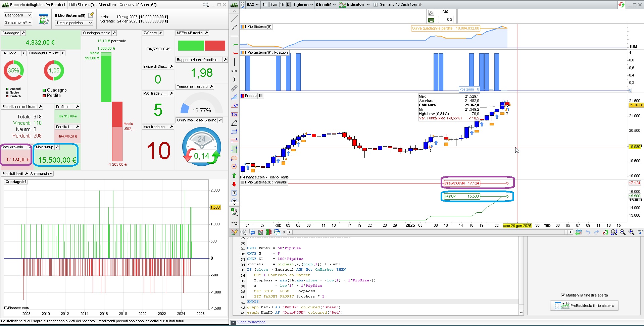Screen dimensions: 644x326
Task: Select the green up arrow marker tool
Action: 234,175
